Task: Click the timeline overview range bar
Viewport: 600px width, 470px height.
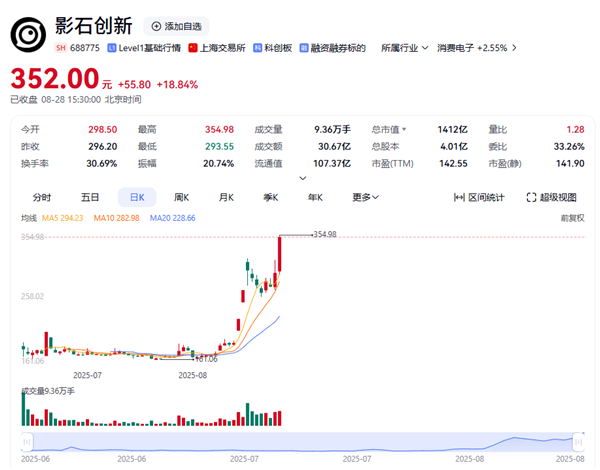Action: (x=303, y=442)
